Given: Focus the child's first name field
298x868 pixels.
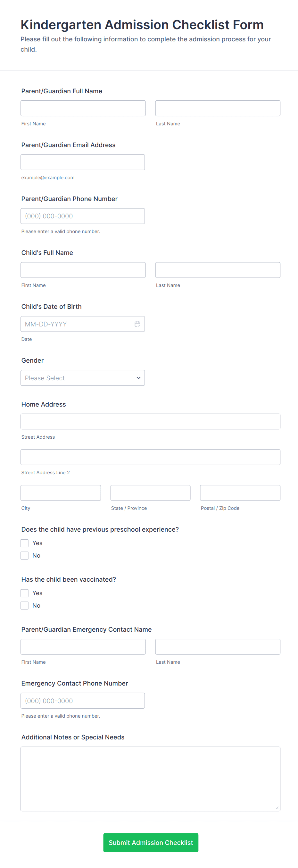Looking at the screenshot, I should [x=83, y=270].
